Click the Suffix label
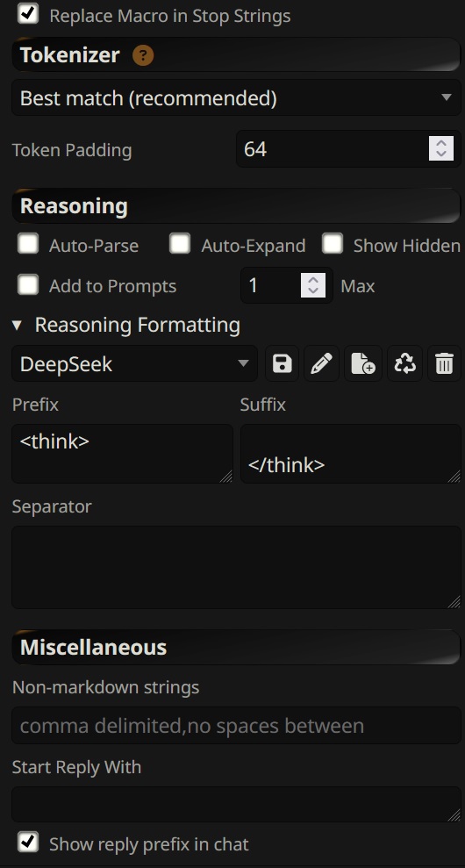Image resolution: width=465 pixels, height=868 pixels. point(263,405)
